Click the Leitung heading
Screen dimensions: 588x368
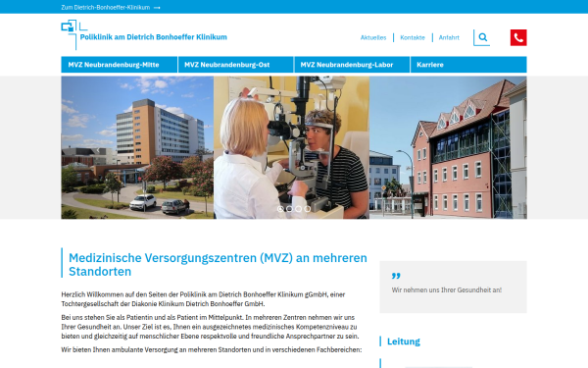coord(404,342)
